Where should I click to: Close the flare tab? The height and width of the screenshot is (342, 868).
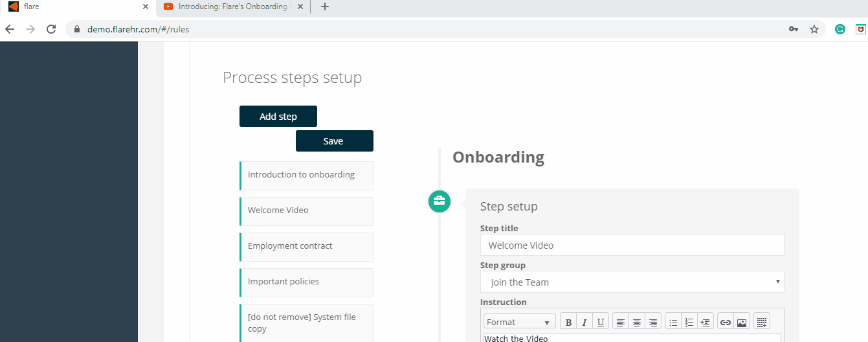145,7
